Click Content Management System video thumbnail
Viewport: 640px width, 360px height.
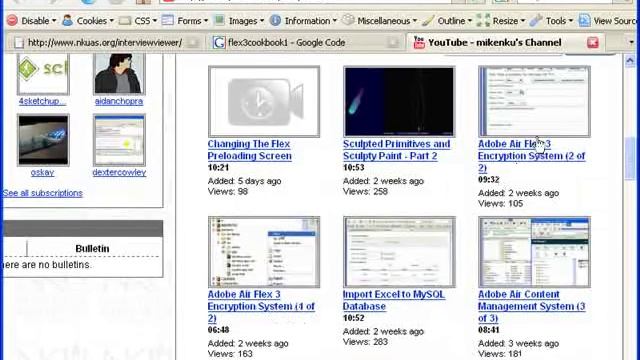point(534,252)
